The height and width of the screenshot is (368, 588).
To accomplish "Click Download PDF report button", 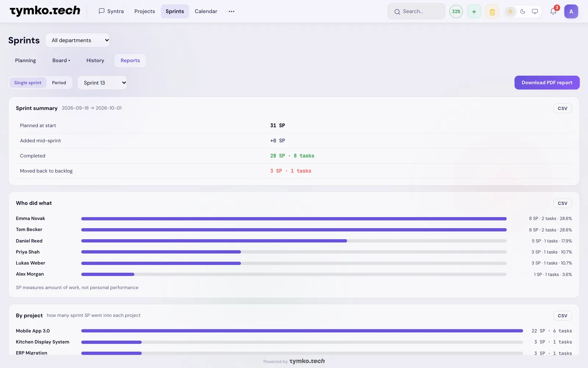I will point(547,82).
